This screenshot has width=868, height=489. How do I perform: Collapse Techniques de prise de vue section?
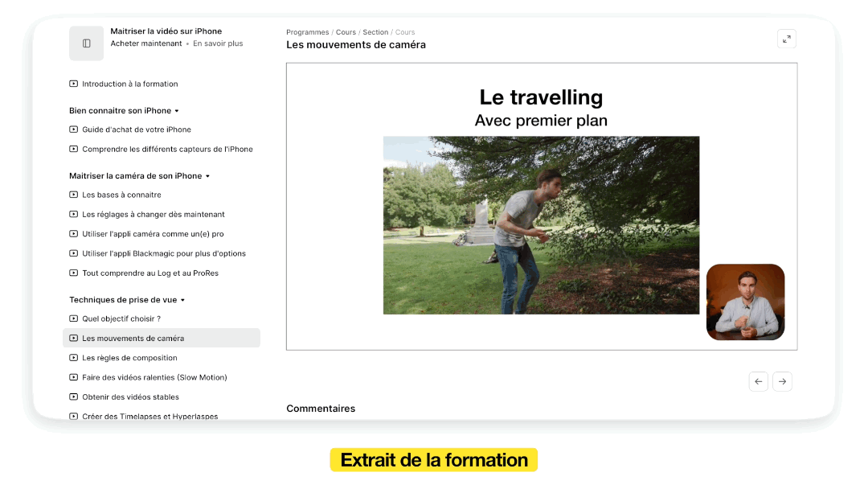[x=182, y=300]
